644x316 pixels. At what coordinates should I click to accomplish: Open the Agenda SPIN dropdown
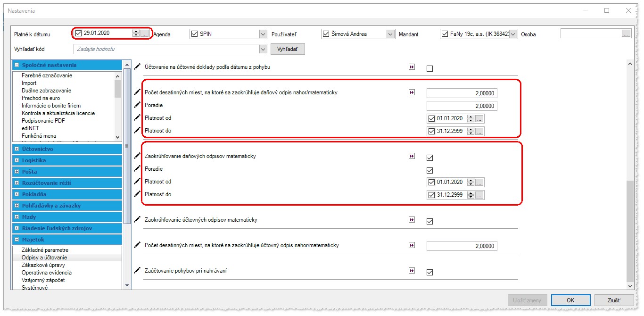(x=263, y=34)
